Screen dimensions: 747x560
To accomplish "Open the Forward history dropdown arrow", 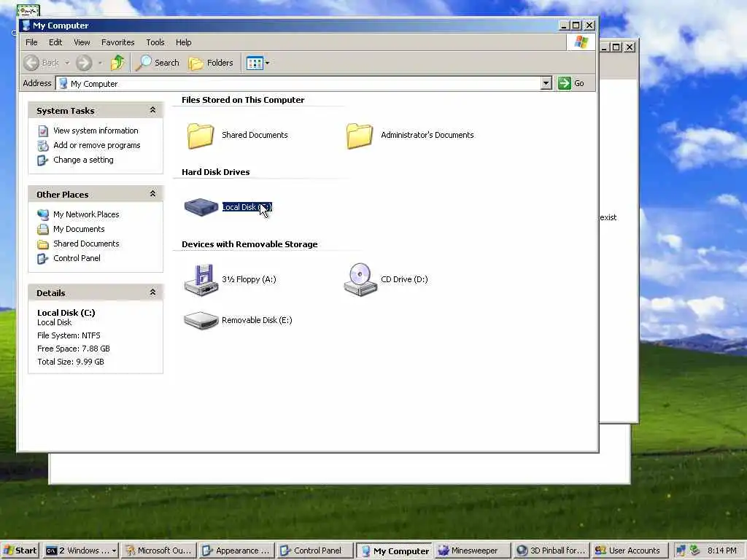I will (x=100, y=63).
